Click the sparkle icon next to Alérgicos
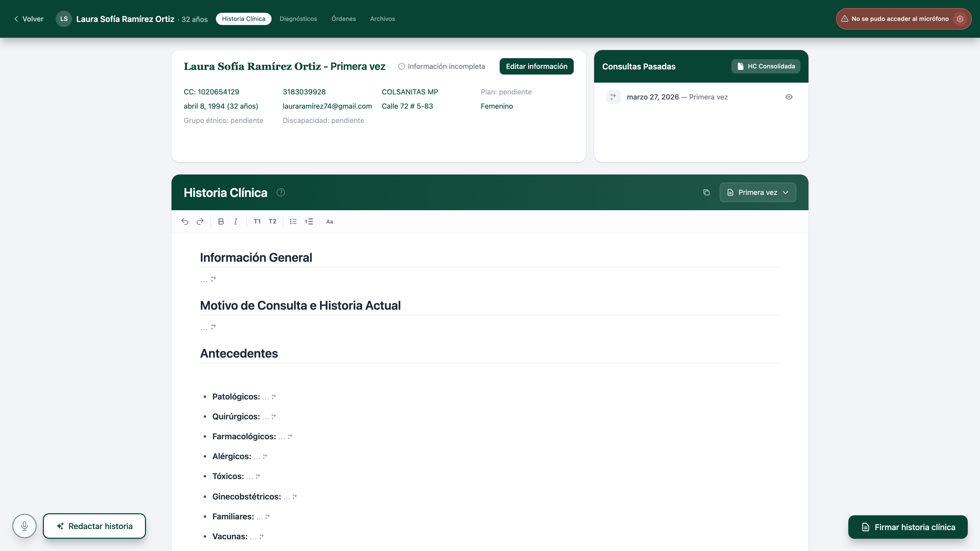Viewport: 980px width, 551px height. click(x=265, y=456)
